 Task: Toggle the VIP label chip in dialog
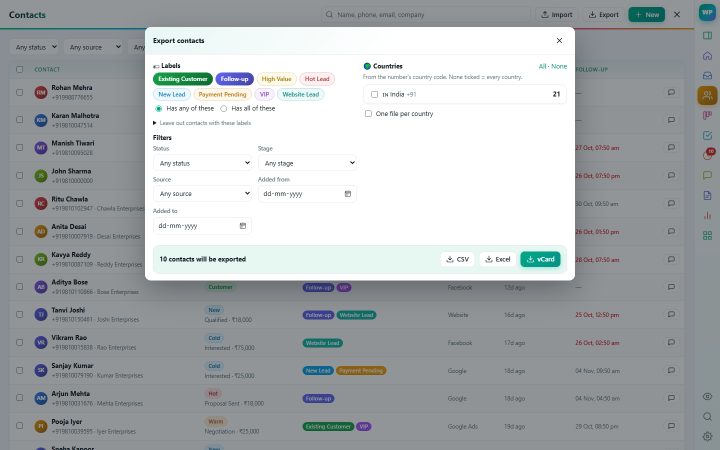(x=264, y=94)
